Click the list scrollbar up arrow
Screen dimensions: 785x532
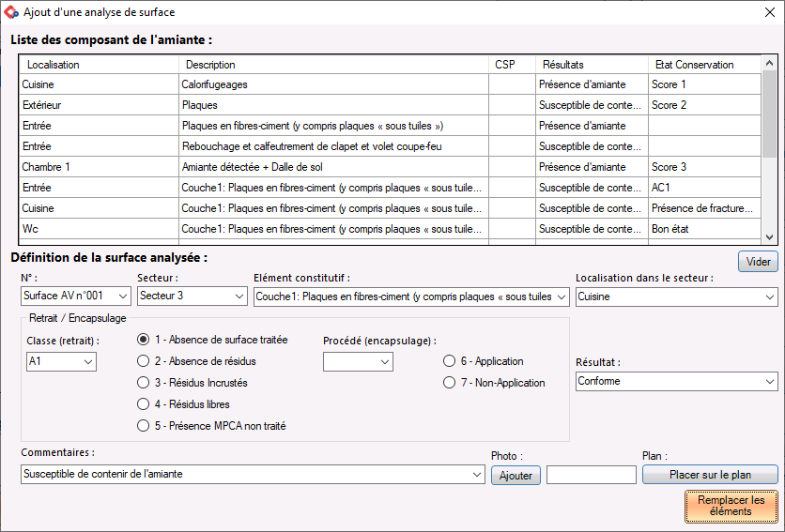(769, 63)
